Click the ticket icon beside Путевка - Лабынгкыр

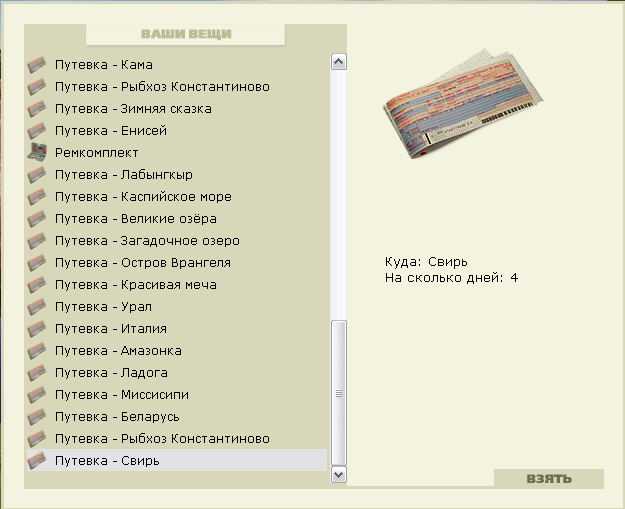point(37,175)
